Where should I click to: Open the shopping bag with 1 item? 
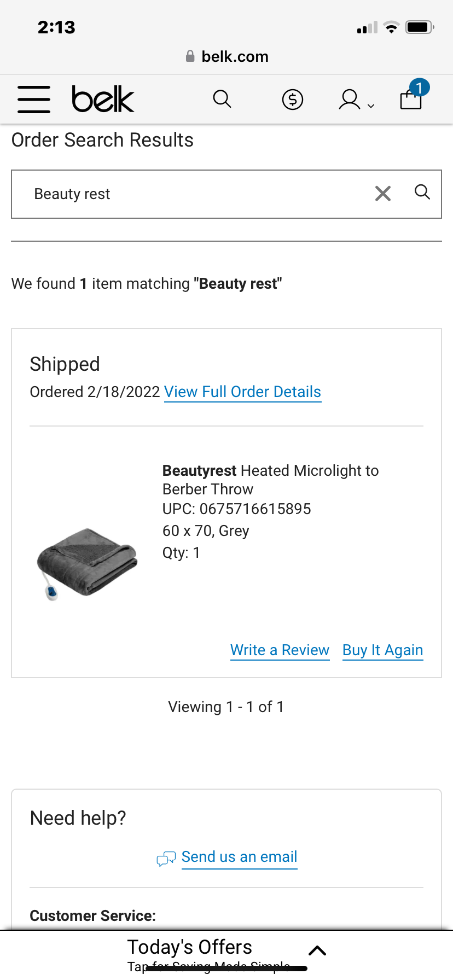(411, 98)
